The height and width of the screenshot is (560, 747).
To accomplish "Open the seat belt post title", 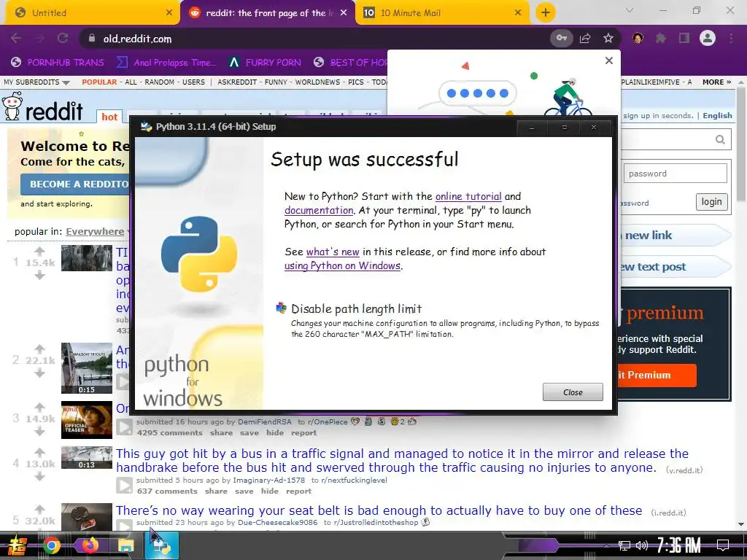I will click(379, 510).
